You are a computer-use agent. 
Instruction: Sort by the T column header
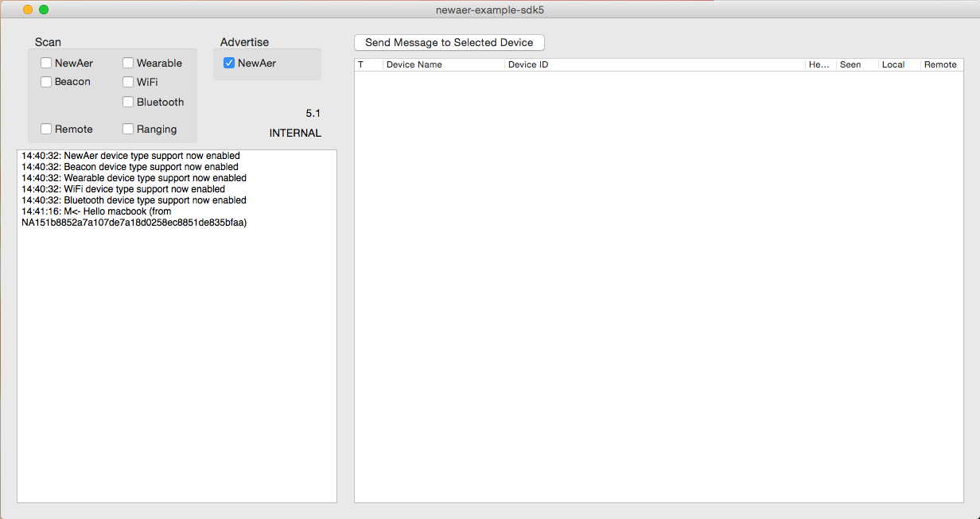pos(368,64)
